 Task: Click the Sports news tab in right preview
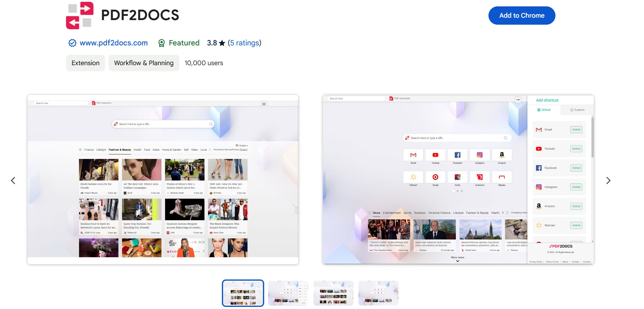[407, 213]
